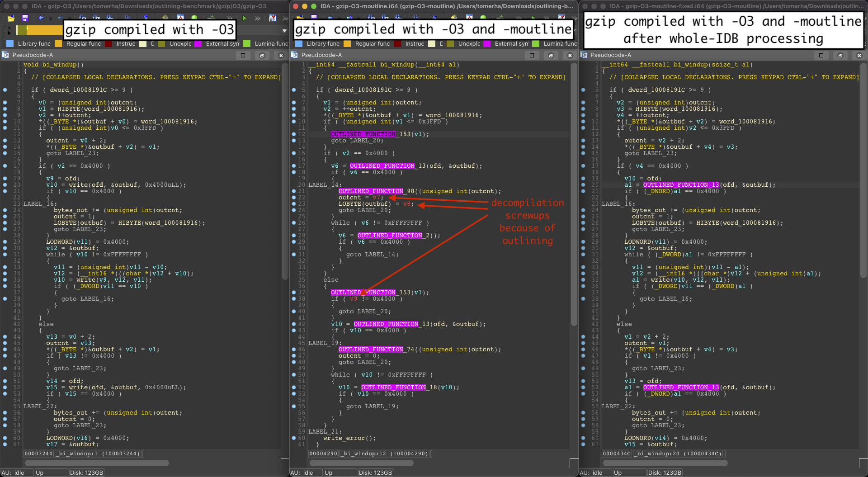Click OUTLINED_FUNCTION_153 call on line 12, middle window
The height and width of the screenshot is (477, 868).
point(371,134)
